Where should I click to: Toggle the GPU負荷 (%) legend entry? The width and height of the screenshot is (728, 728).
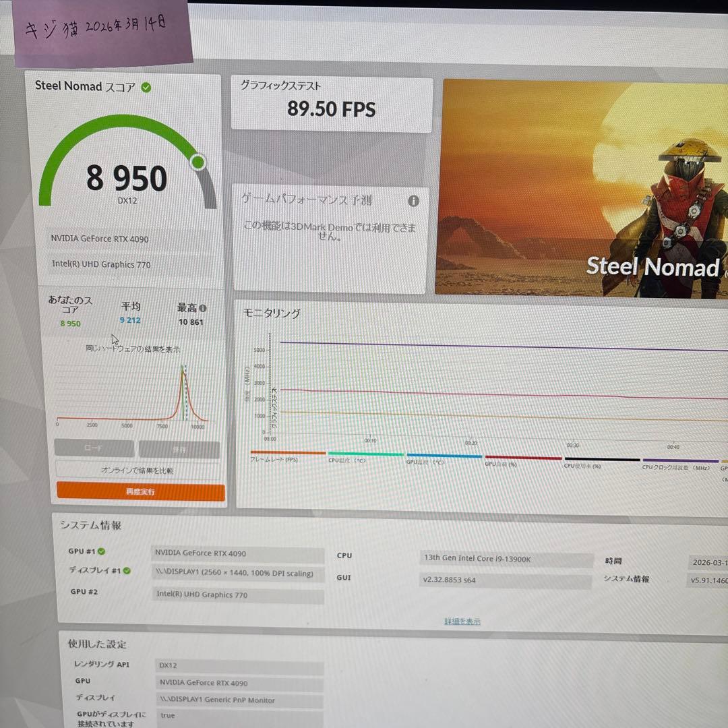523,460
